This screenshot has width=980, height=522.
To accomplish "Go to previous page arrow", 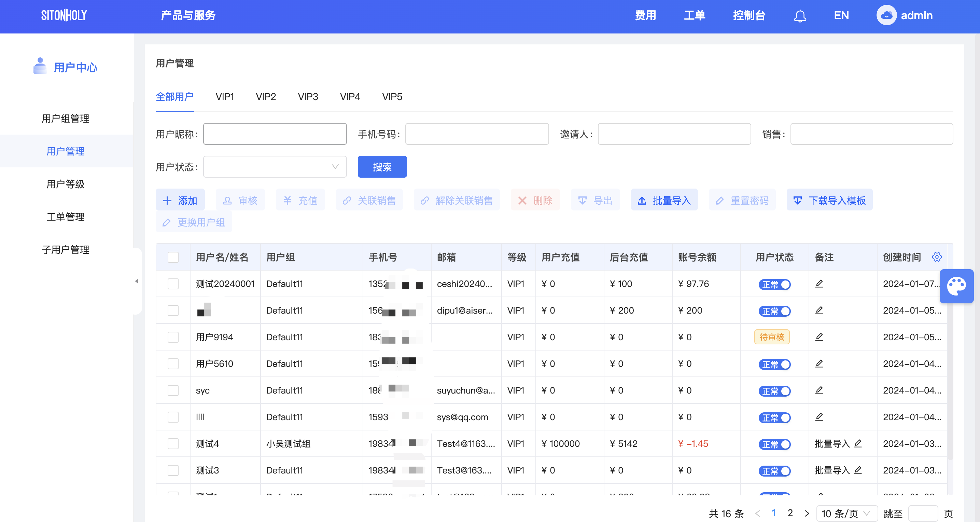I will pos(757,513).
